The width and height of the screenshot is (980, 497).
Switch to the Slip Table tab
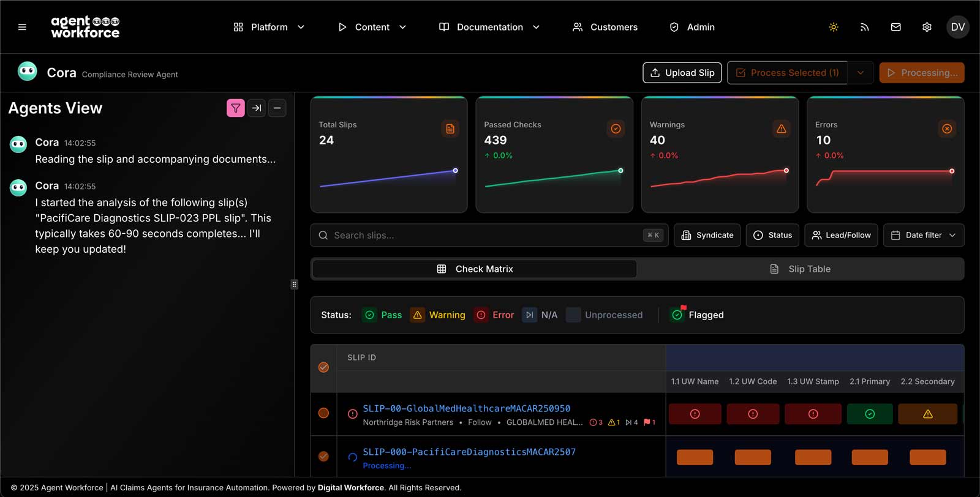point(800,269)
